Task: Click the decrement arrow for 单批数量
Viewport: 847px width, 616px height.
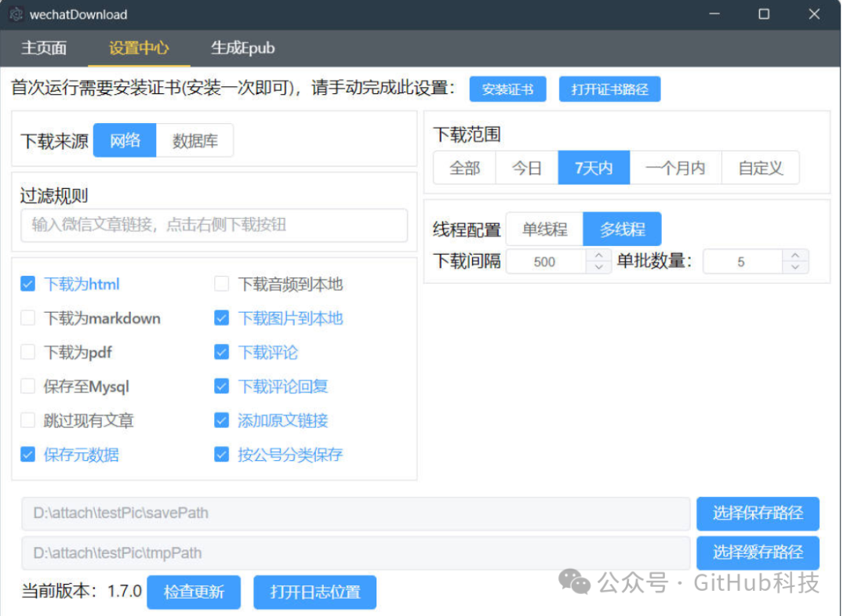Action: pos(794,266)
